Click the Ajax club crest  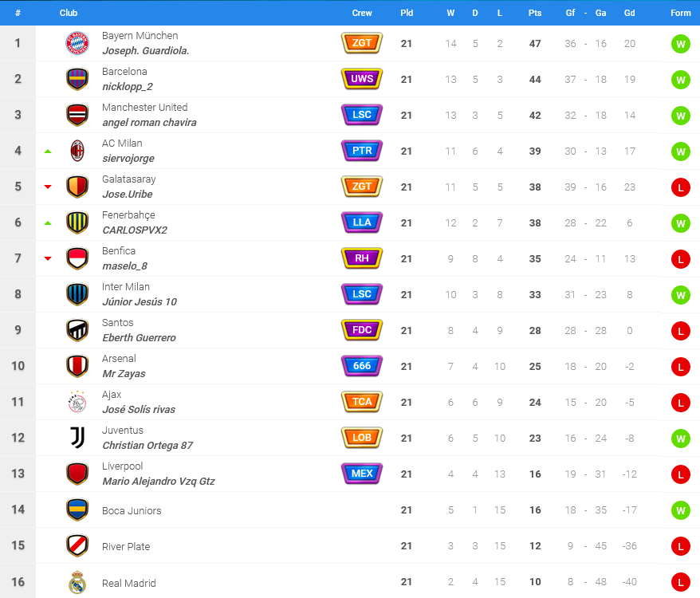click(x=77, y=402)
